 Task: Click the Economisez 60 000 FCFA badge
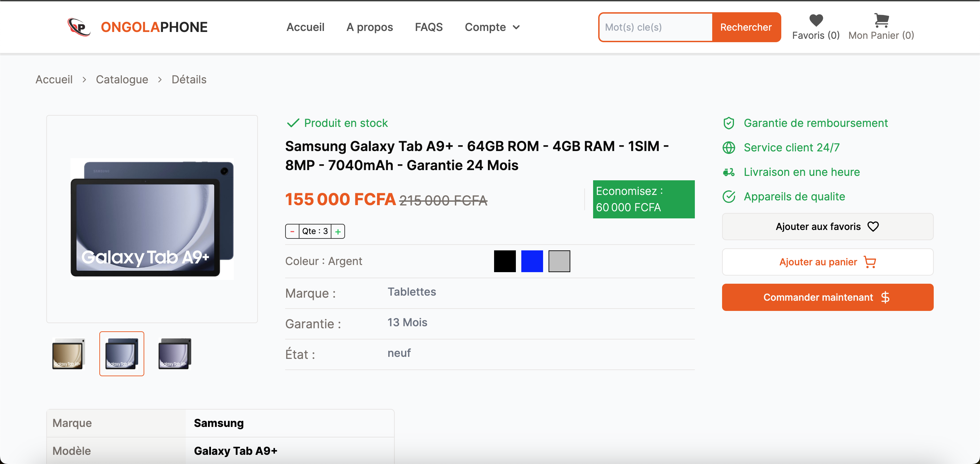[x=644, y=199]
